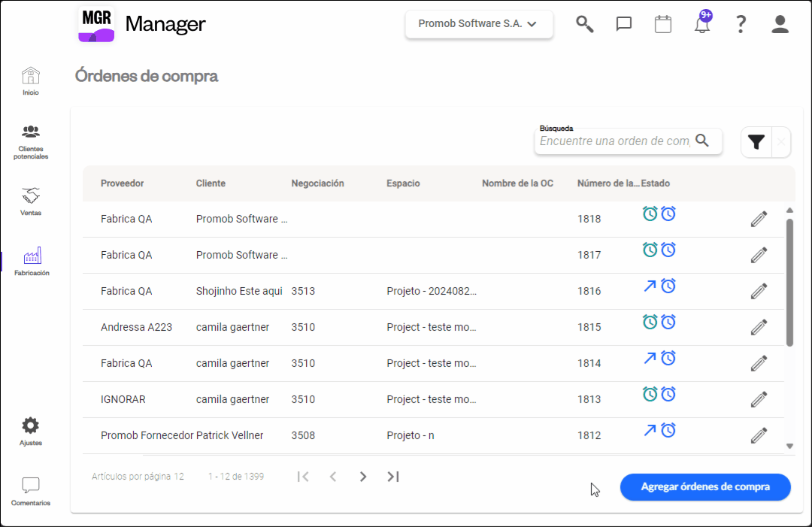Open the global search magnifier in header
Image resolution: width=812 pixels, height=527 pixels.
click(x=585, y=24)
